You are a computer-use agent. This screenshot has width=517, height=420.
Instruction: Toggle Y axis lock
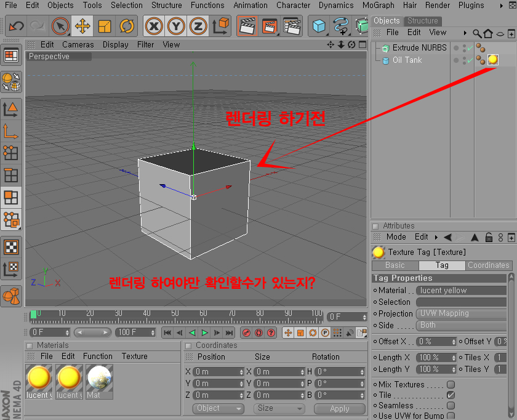click(176, 26)
